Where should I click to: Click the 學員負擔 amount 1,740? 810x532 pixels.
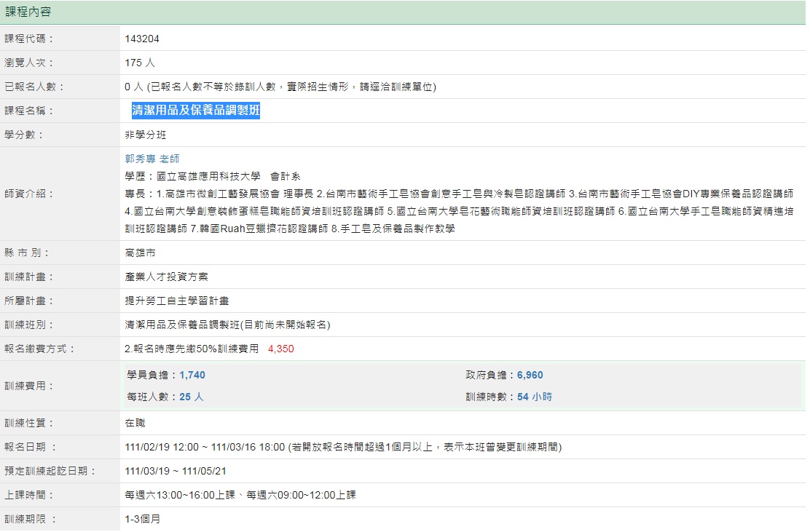pyautogui.click(x=192, y=375)
